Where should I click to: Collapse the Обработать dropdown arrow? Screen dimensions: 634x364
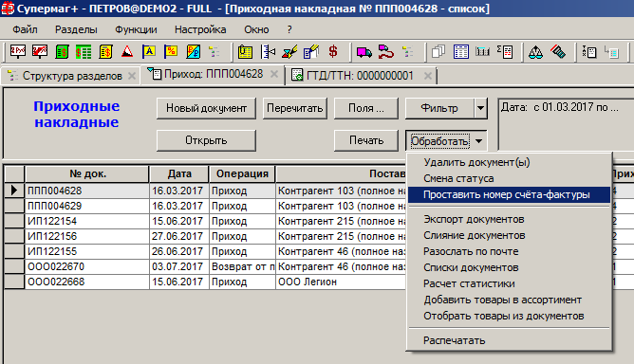coord(478,141)
